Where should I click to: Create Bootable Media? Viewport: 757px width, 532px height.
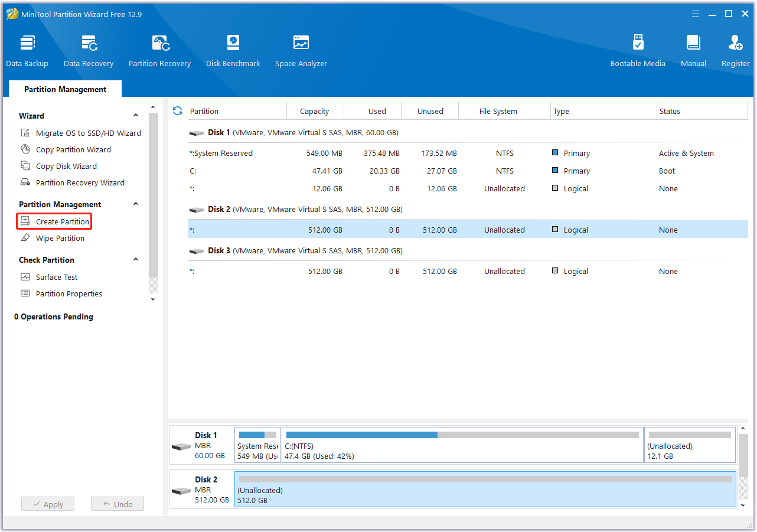[x=638, y=51]
